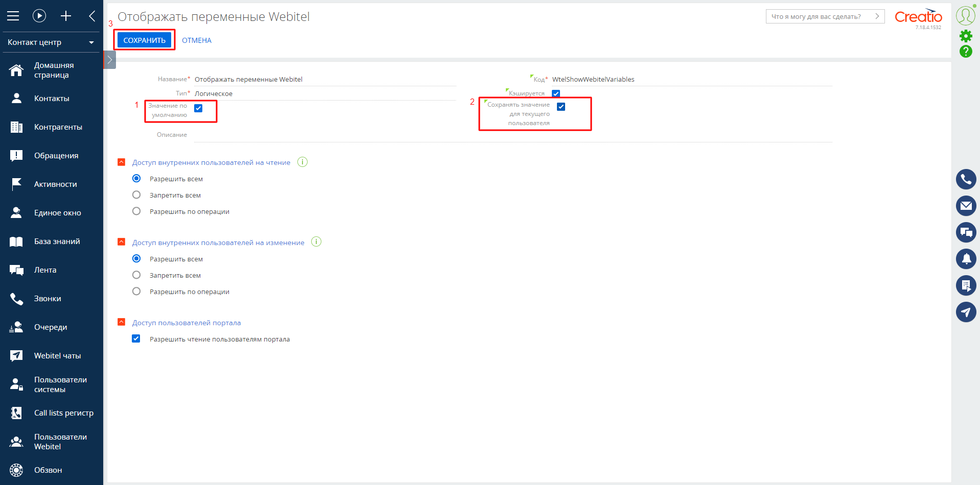Open the hamburger navigation menu

click(13, 16)
